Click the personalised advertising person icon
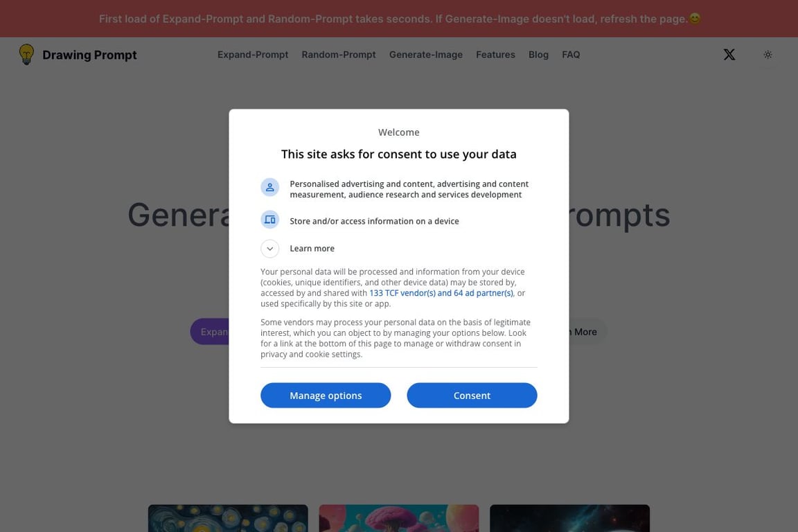This screenshot has height=532, width=798. coord(270,188)
